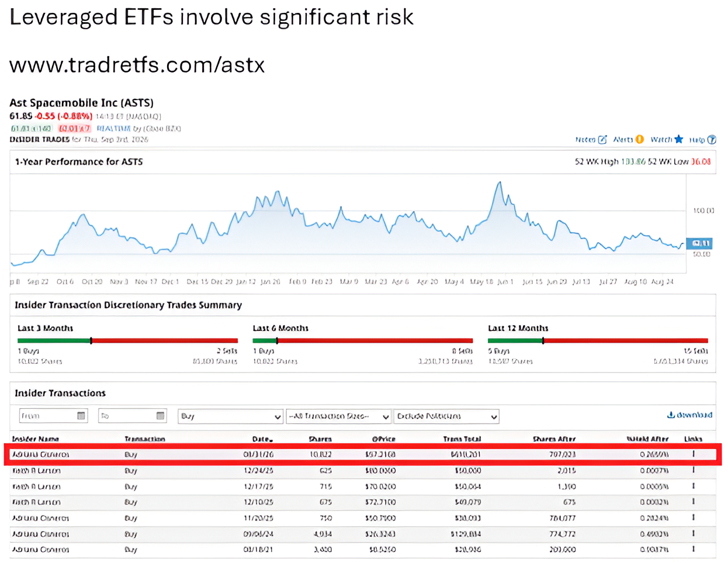The height and width of the screenshot is (566, 728).
Task: Sort by the Transaction column header
Action: [144, 439]
